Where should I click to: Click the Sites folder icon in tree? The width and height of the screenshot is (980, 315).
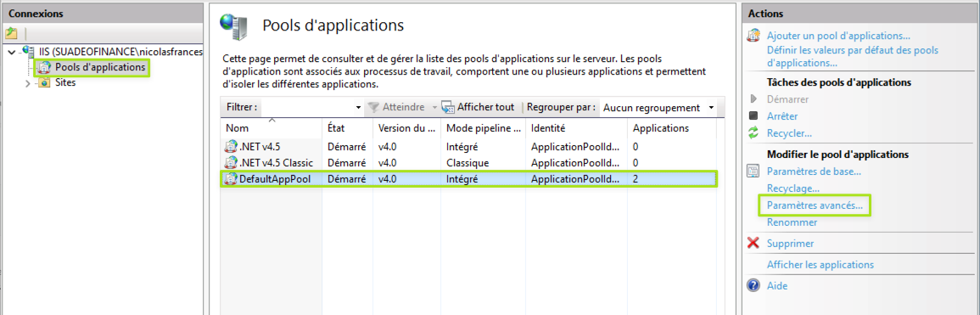tap(44, 82)
